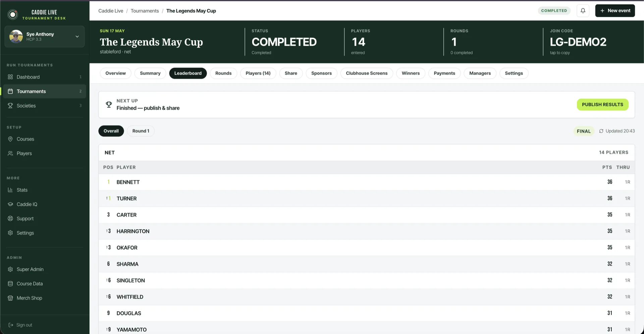Copy the LG-DEMO2 join code

[578, 42]
